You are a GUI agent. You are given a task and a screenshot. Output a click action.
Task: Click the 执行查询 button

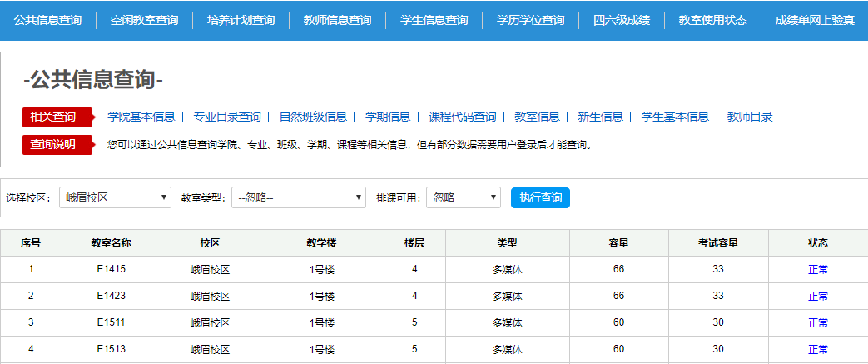pyautogui.click(x=540, y=197)
